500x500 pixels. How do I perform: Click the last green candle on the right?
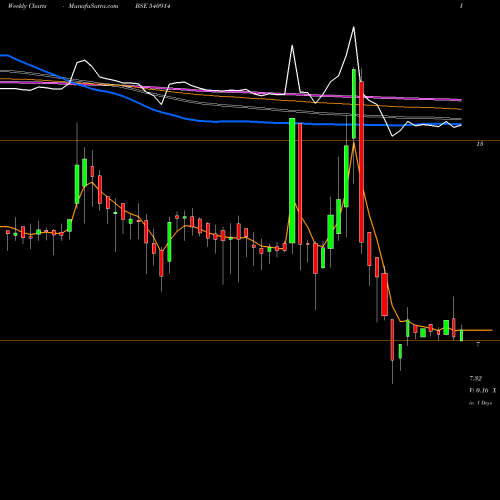click(x=461, y=335)
